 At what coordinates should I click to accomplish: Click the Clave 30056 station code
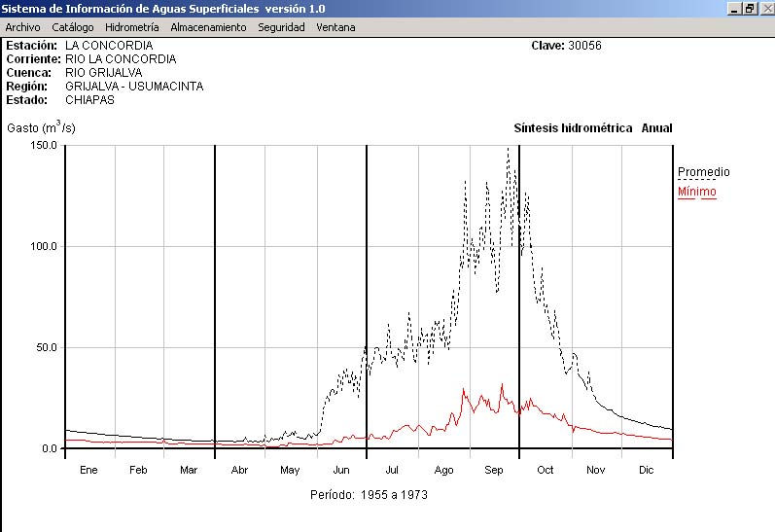click(566, 46)
